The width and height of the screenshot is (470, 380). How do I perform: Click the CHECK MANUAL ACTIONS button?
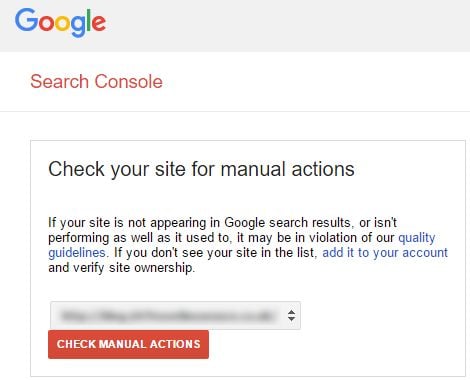pos(128,344)
